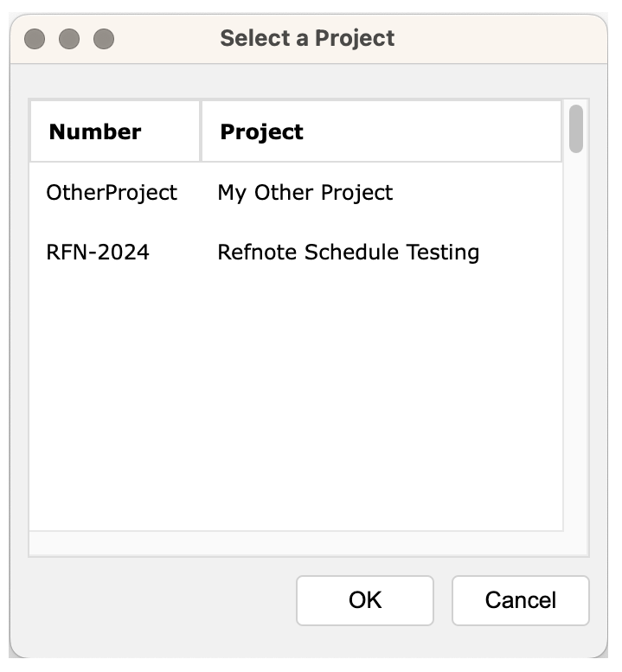Choose the RFN-2024 project number
This screenshot has height=672, width=622.
tap(98, 253)
